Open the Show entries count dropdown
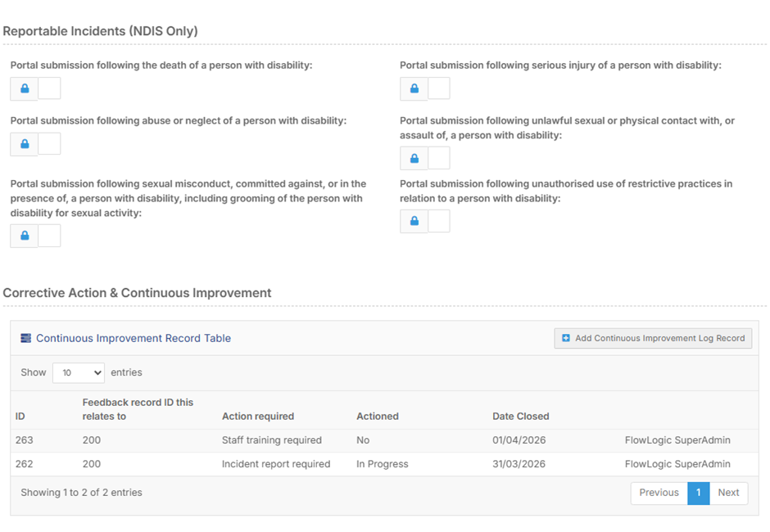 pos(79,372)
